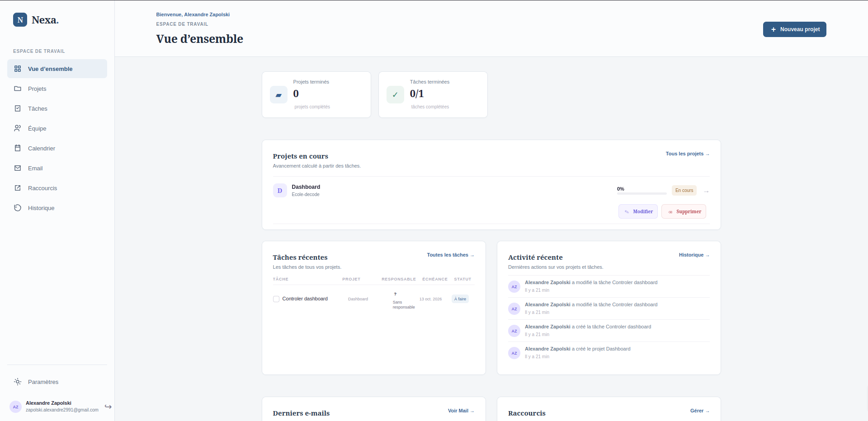
Task: Open the Tâches sidebar section
Action: (x=57, y=108)
